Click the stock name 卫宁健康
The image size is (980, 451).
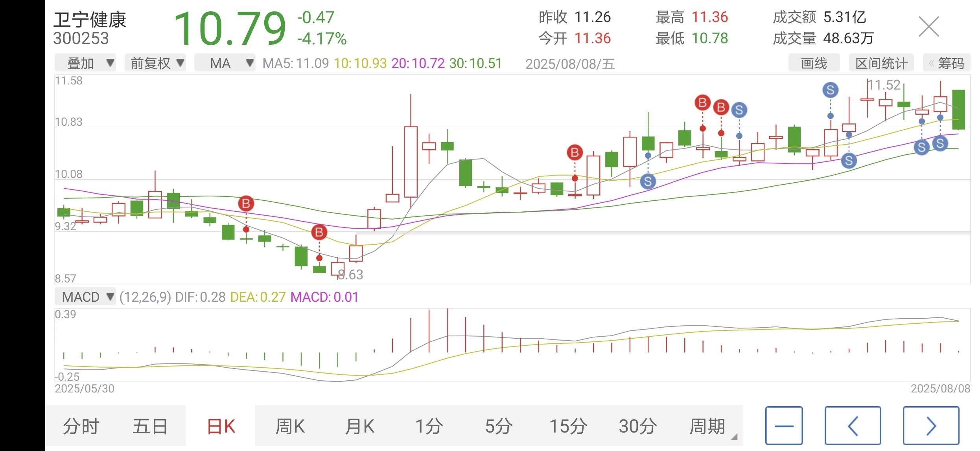[x=90, y=20]
